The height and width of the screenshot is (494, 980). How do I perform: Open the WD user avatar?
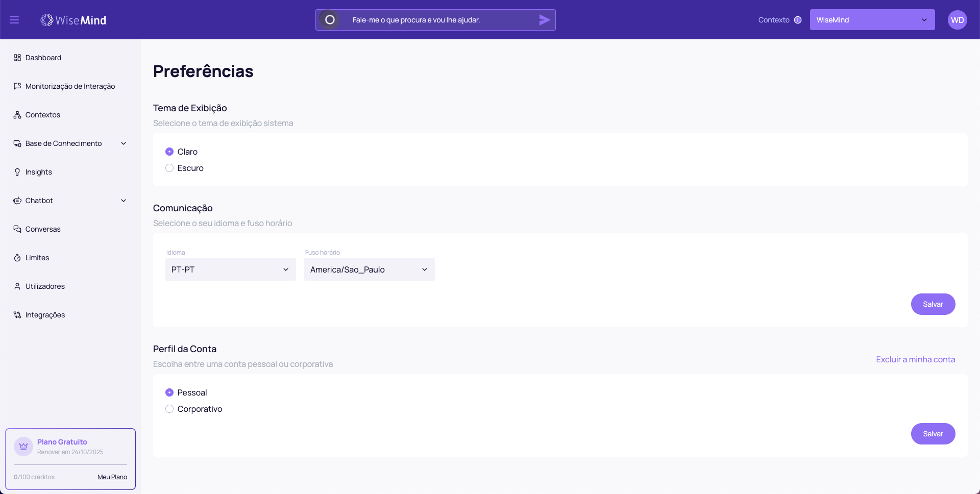click(957, 20)
